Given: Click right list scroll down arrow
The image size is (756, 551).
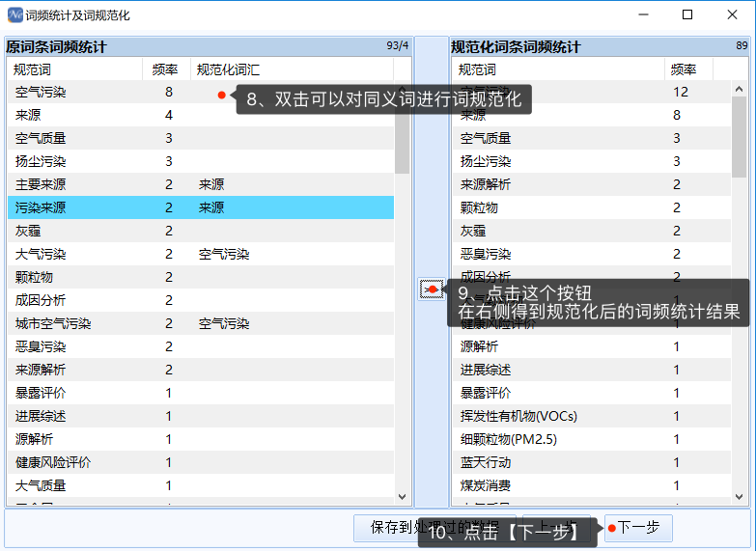Looking at the screenshot, I should point(739,497).
